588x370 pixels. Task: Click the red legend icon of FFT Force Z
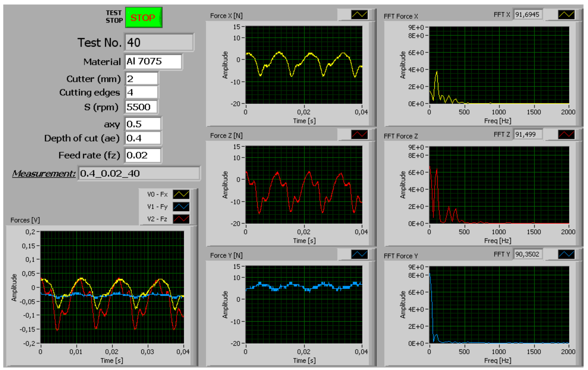point(566,135)
